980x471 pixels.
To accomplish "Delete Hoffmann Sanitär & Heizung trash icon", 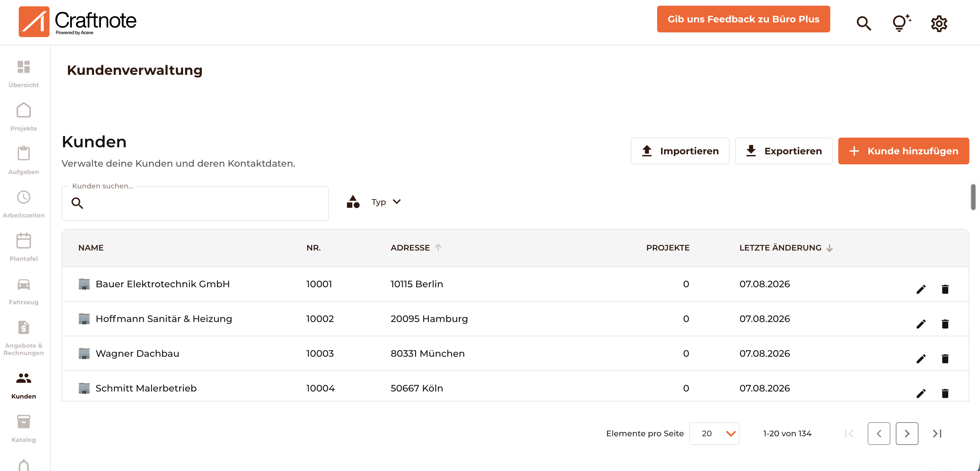I will click(945, 324).
